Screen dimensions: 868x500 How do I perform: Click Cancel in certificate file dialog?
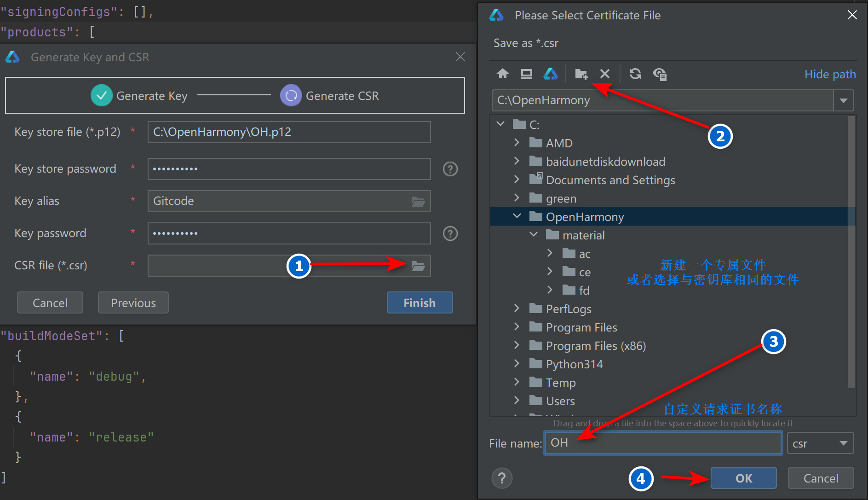click(x=821, y=478)
